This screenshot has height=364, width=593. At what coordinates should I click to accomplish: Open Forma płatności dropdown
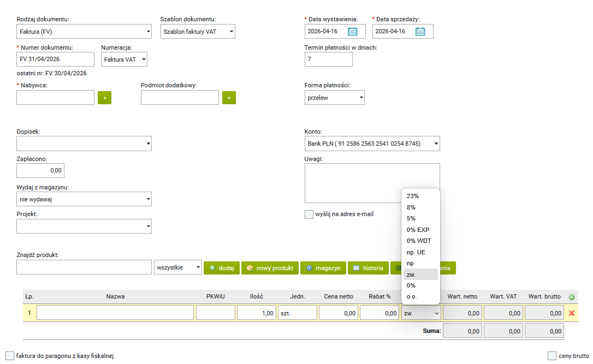[x=334, y=98]
